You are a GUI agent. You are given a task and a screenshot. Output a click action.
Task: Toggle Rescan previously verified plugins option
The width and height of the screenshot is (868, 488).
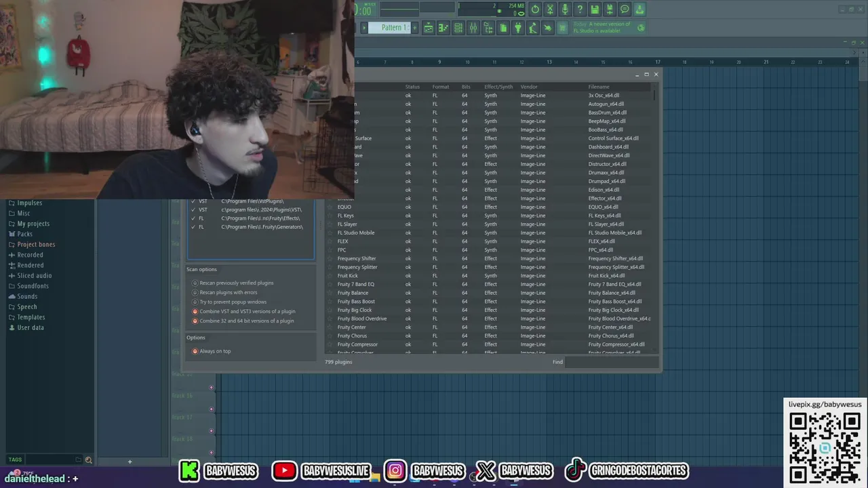pos(195,283)
